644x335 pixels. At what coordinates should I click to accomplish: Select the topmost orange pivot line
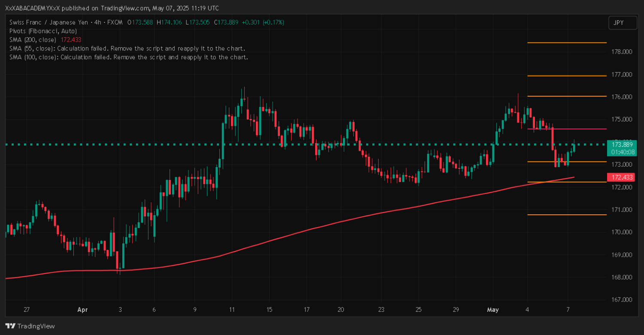pos(567,43)
